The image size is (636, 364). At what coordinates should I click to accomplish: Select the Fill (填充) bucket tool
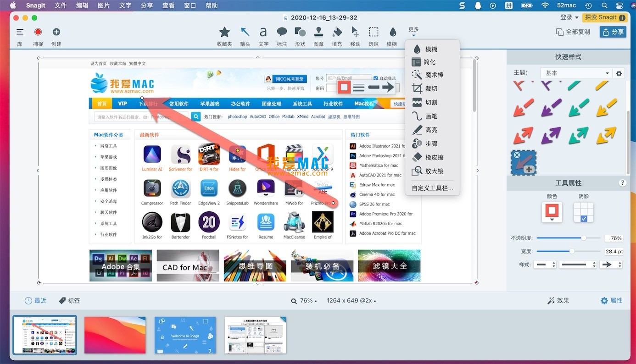pos(337,32)
